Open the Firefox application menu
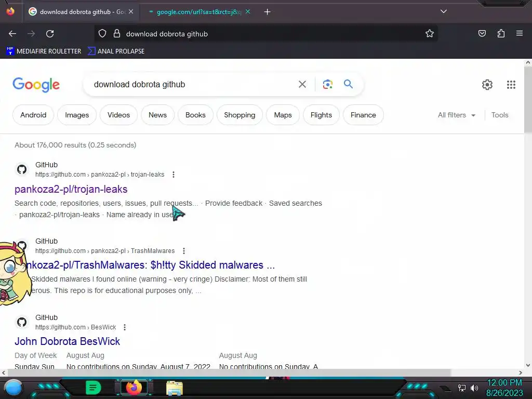 pyautogui.click(x=519, y=34)
